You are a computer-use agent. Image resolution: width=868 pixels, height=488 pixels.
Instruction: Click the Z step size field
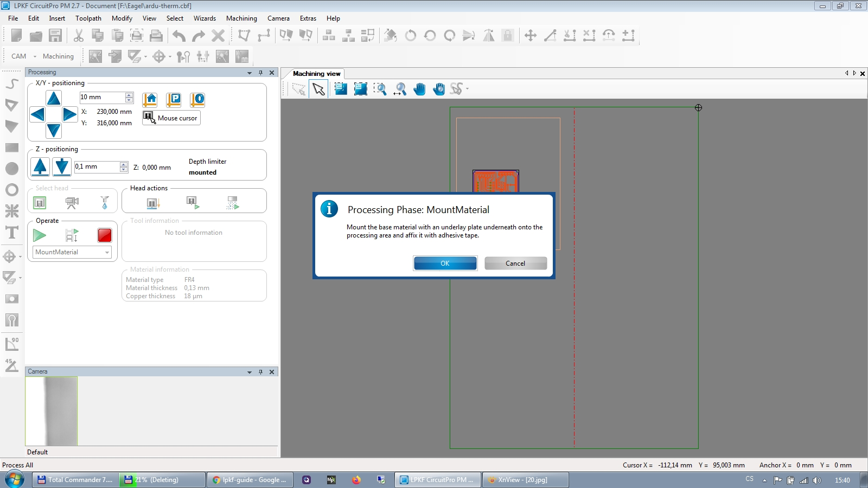97,166
